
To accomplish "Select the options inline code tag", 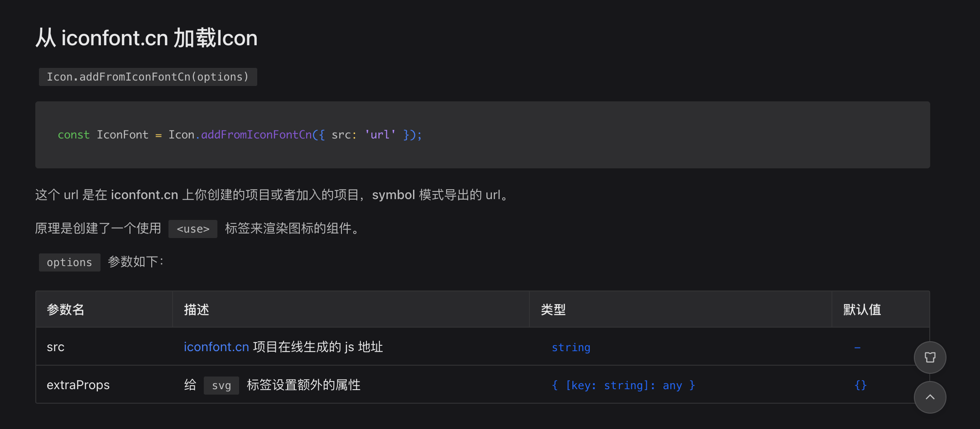I will click(69, 262).
